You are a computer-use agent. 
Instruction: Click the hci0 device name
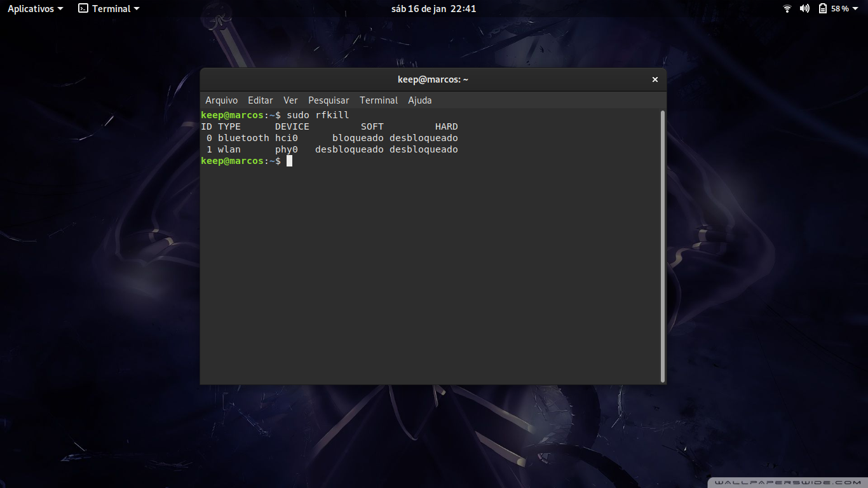[287, 138]
